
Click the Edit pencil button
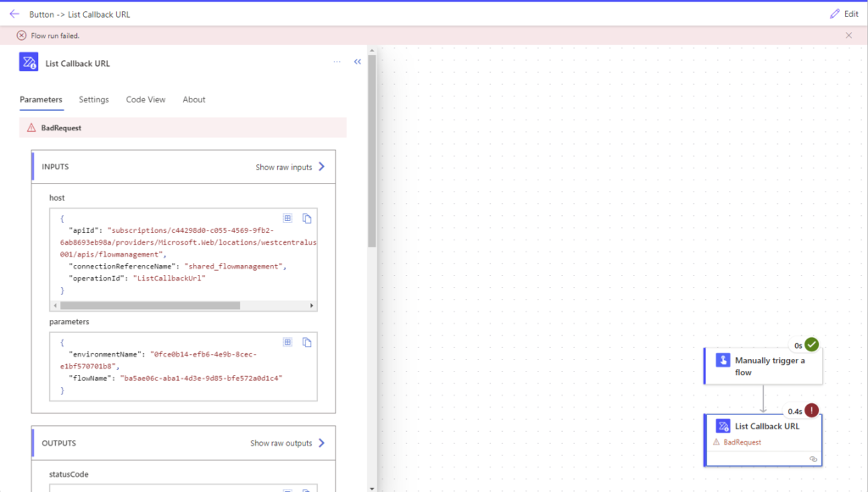pos(844,14)
